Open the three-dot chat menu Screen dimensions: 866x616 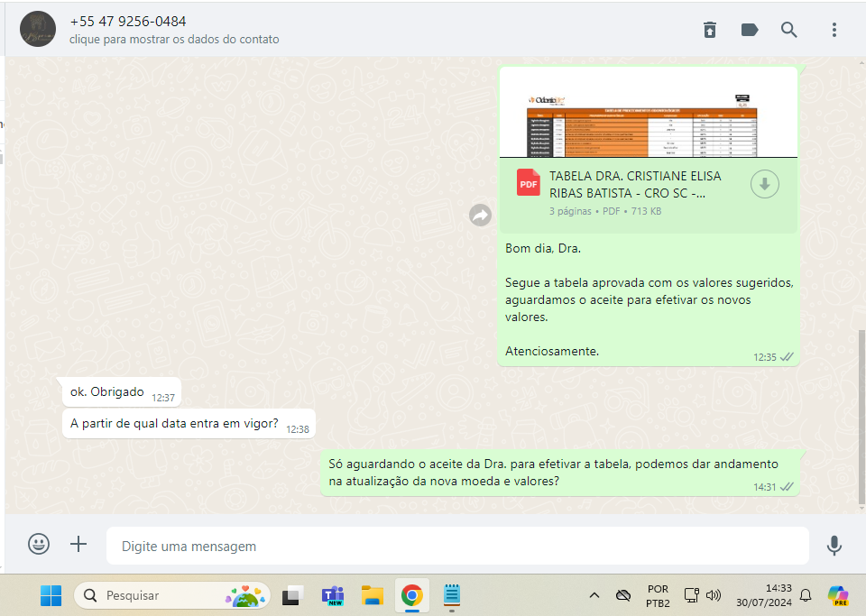[834, 30]
